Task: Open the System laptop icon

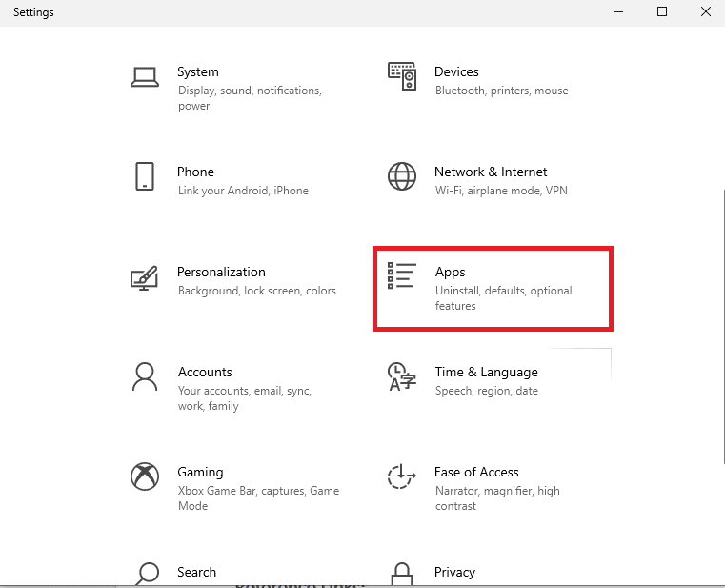Action: [x=145, y=77]
